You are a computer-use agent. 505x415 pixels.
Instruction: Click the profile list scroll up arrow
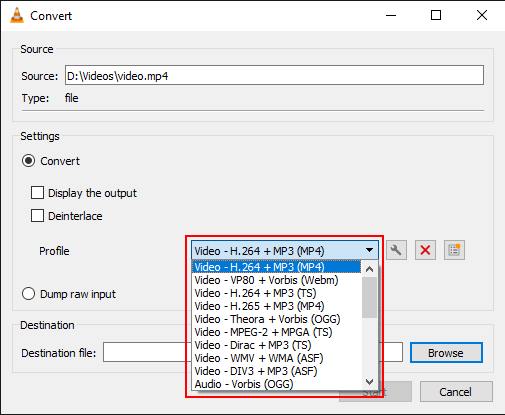click(x=369, y=269)
